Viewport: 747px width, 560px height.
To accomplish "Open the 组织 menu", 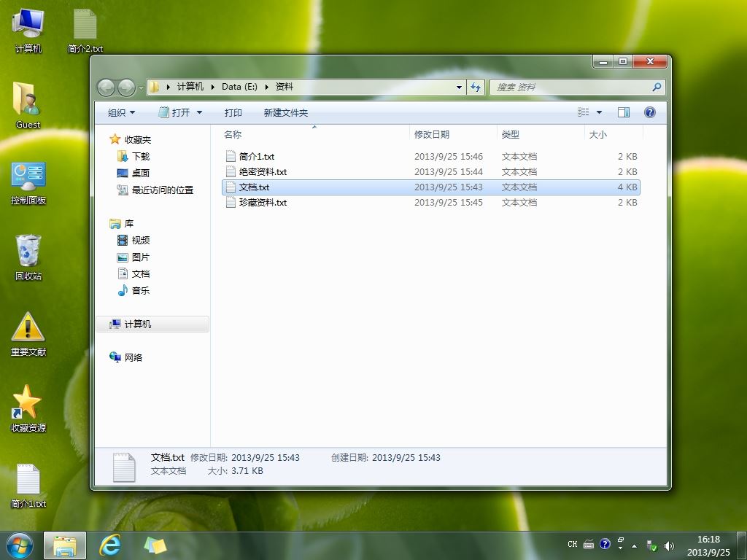I will click(x=122, y=113).
